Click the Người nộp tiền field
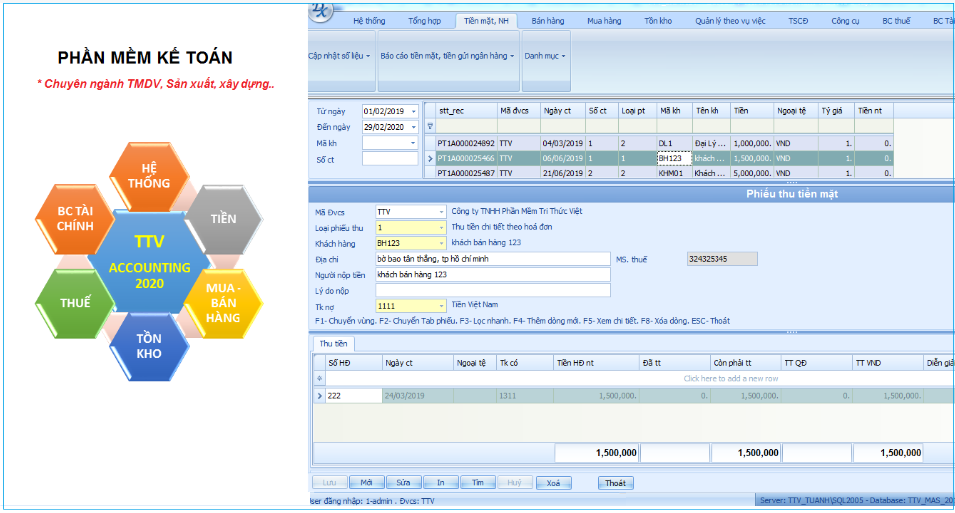The image size is (955, 513). coord(493,275)
